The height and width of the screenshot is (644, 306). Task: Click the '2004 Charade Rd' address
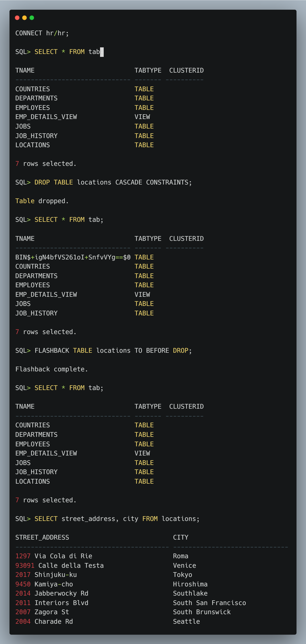[x=44, y=622]
